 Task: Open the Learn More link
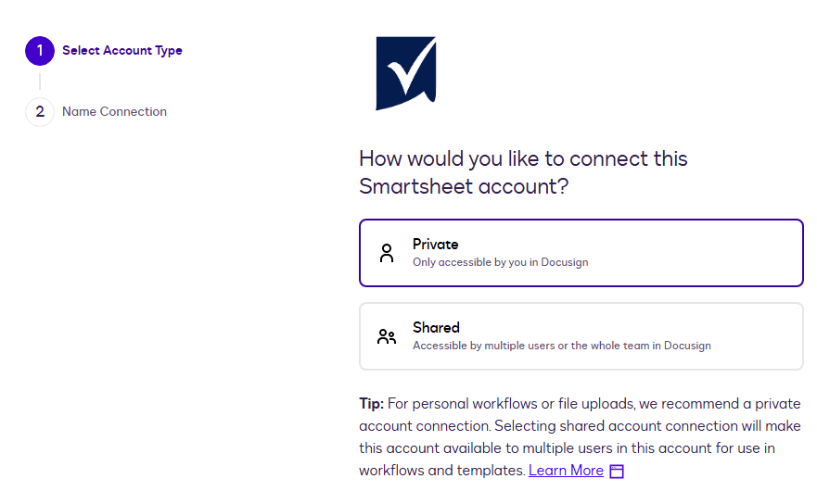(566, 471)
